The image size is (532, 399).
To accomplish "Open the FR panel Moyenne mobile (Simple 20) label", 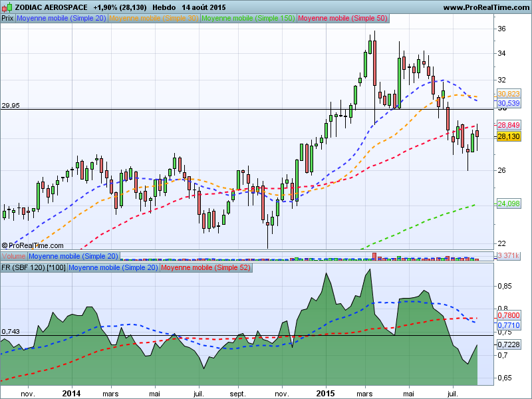I will (x=113, y=267).
